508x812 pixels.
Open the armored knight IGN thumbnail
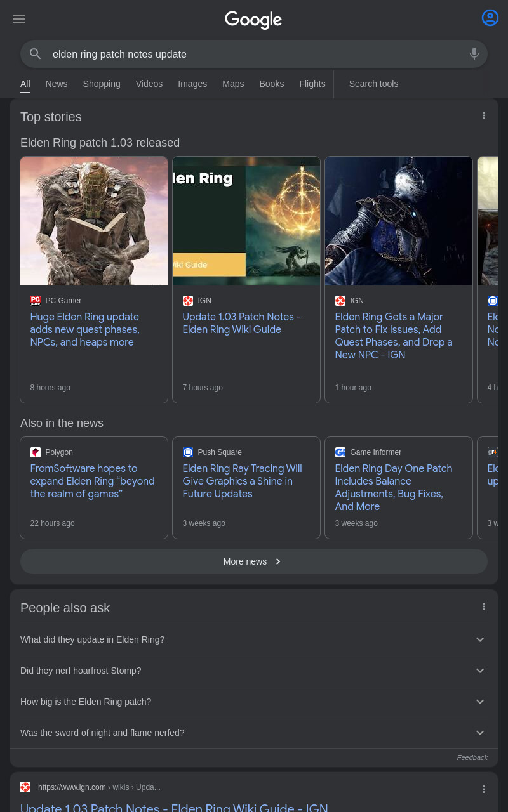pyautogui.click(x=399, y=221)
